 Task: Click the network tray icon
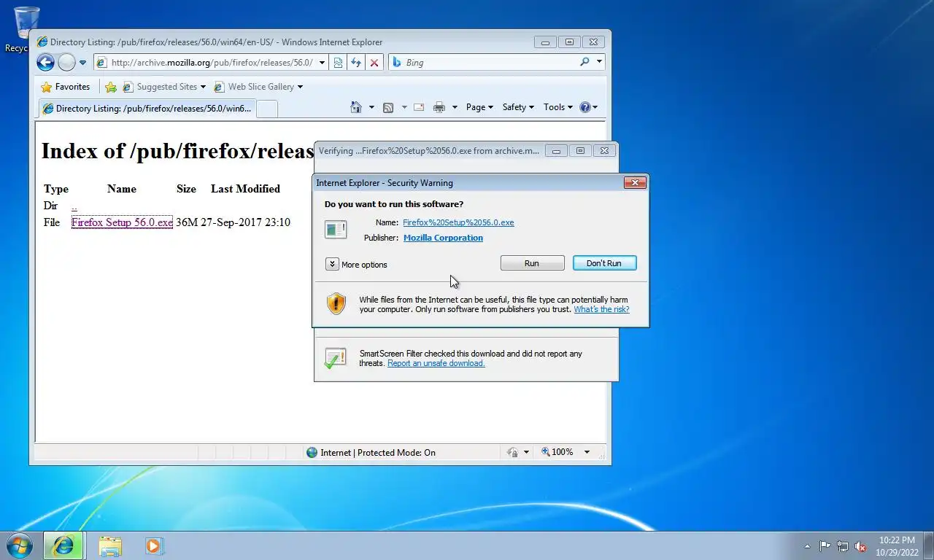(843, 546)
